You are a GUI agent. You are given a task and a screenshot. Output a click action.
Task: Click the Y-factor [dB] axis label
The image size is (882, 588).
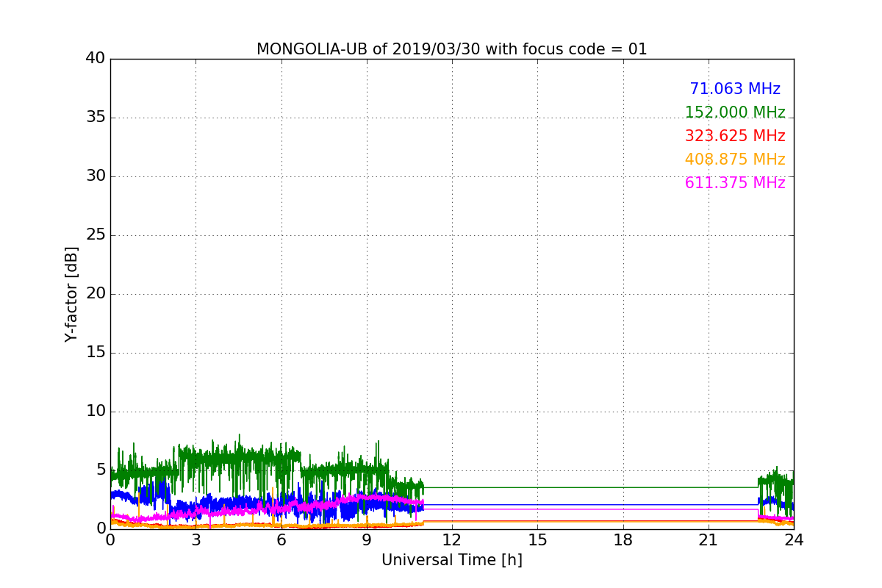71,294
